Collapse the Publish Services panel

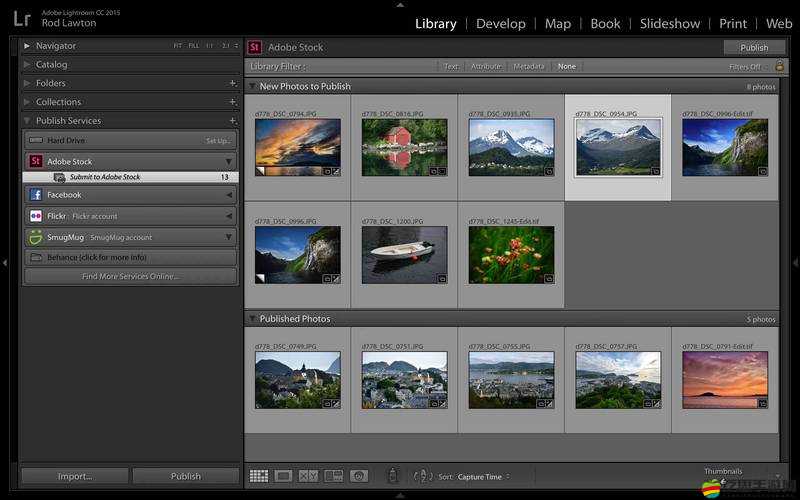coord(27,121)
